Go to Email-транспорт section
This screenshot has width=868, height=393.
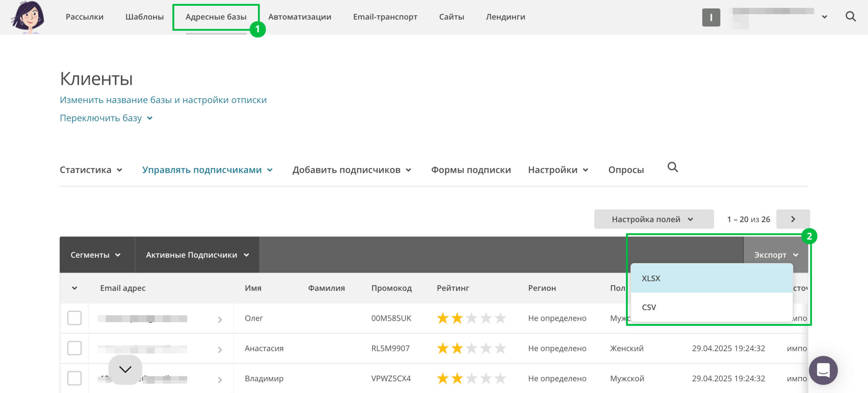[x=385, y=17]
